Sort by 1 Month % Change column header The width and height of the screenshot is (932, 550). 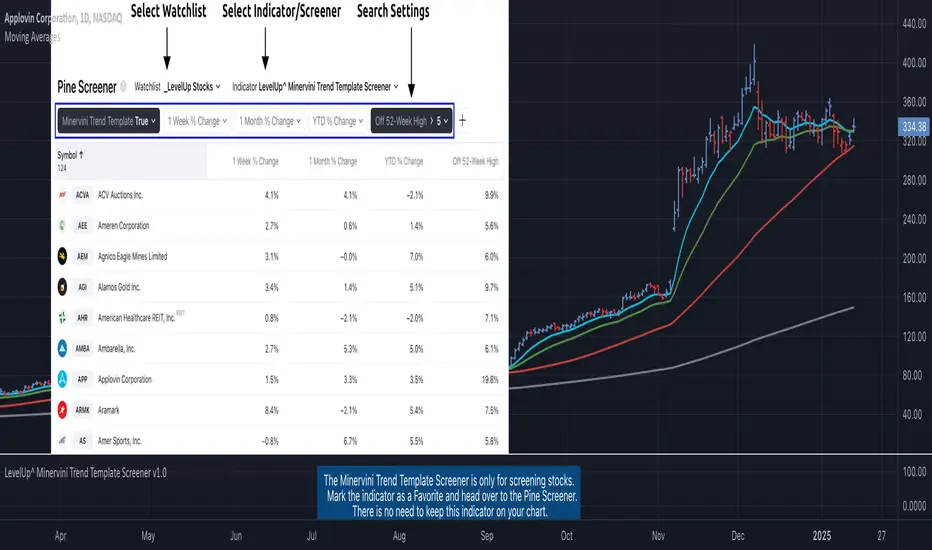pyautogui.click(x=333, y=161)
